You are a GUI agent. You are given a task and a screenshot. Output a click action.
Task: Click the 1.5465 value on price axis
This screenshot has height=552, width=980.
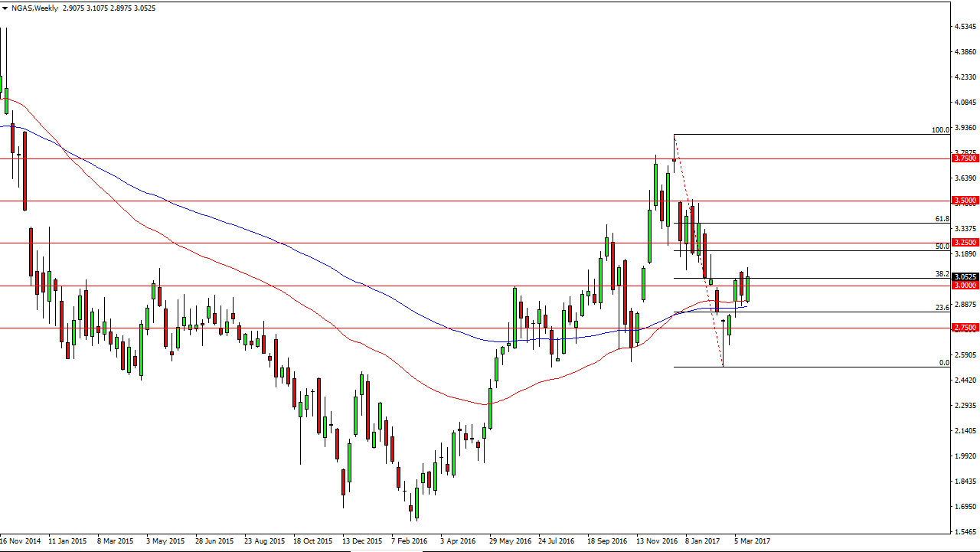(x=965, y=532)
